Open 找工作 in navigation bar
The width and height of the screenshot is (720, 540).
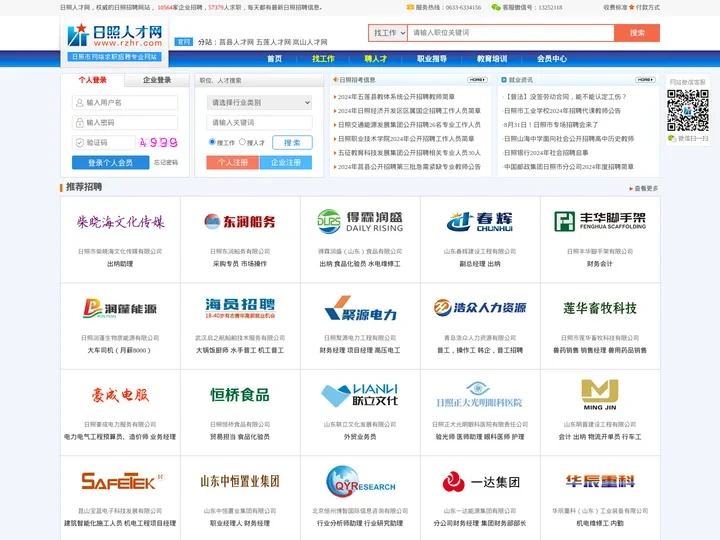click(323, 59)
